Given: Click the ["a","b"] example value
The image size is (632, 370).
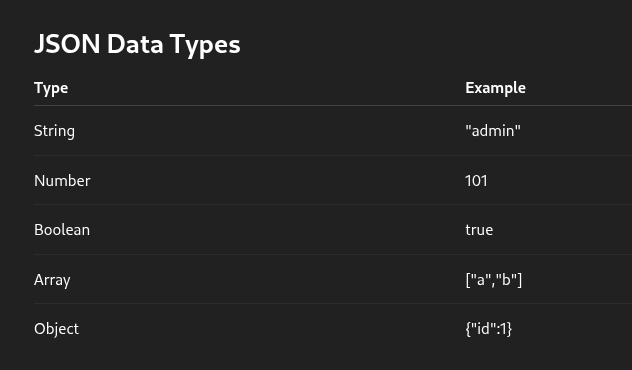Looking at the screenshot, I should pyautogui.click(x=493, y=279).
